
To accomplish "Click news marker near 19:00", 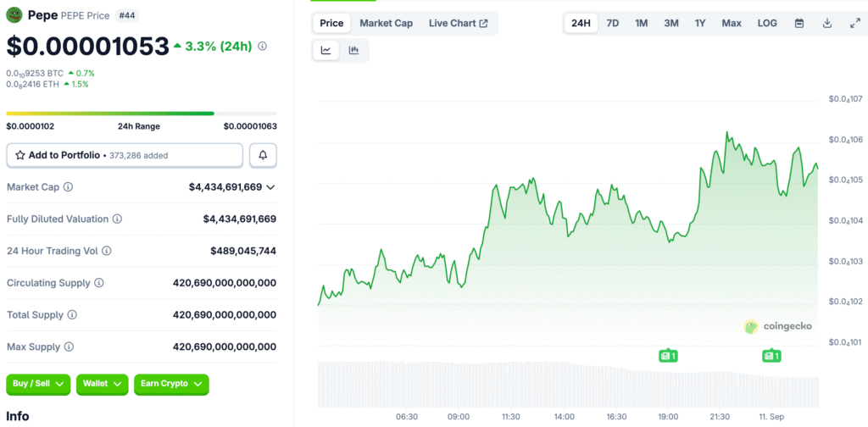I will pyautogui.click(x=668, y=356).
